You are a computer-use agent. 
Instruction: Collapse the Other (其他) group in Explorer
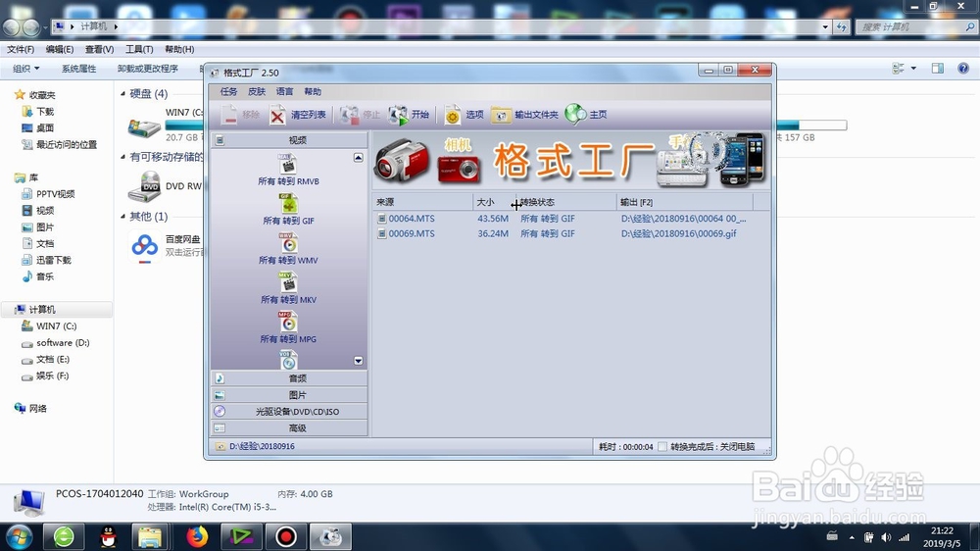[x=123, y=217]
